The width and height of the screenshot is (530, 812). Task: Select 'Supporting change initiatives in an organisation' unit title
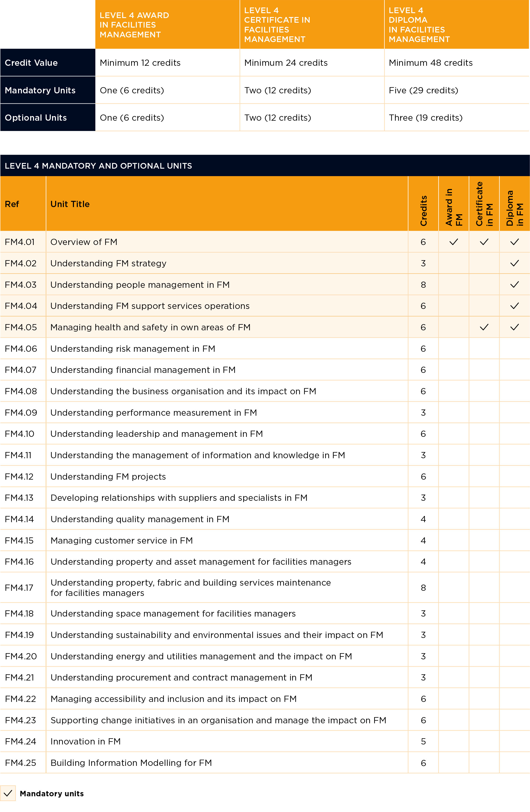click(x=218, y=720)
